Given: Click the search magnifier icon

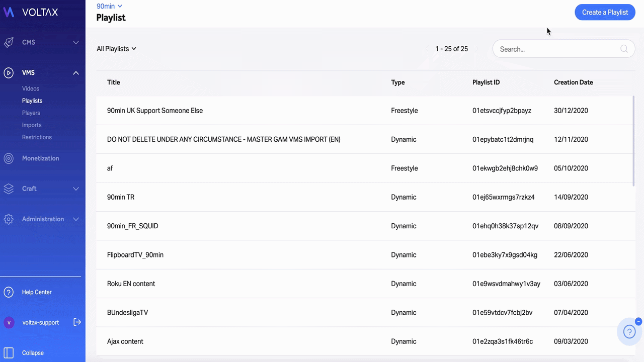Looking at the screenshot, I should click(624, 49).
